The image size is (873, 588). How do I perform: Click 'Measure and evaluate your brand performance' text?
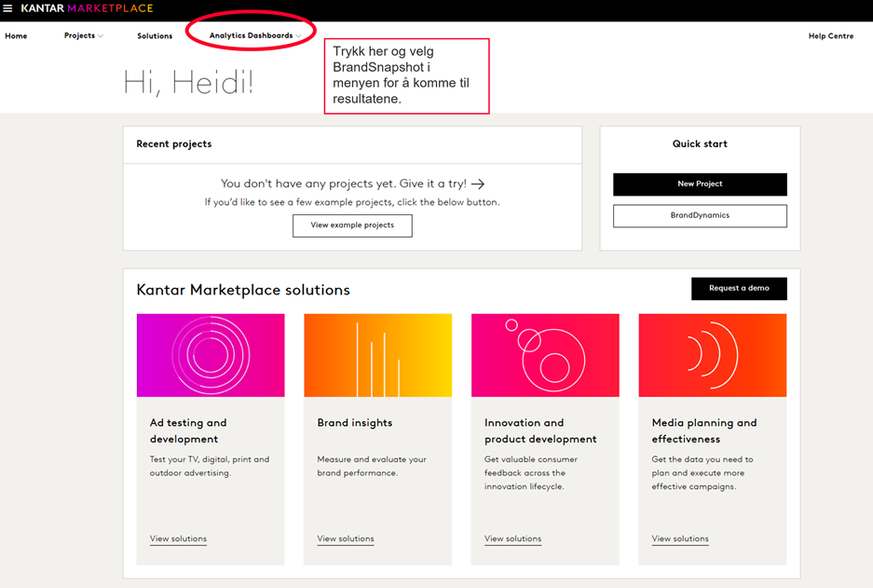(x=372, y=466)
